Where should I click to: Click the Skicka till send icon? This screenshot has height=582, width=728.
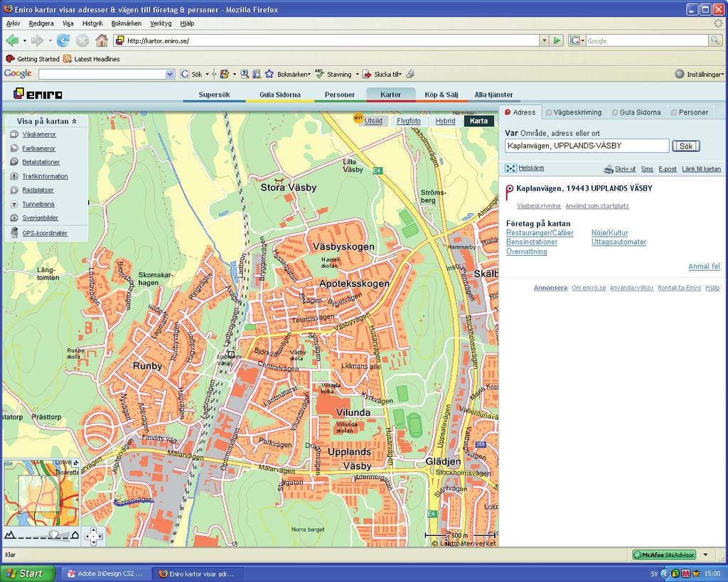[367, 74]
